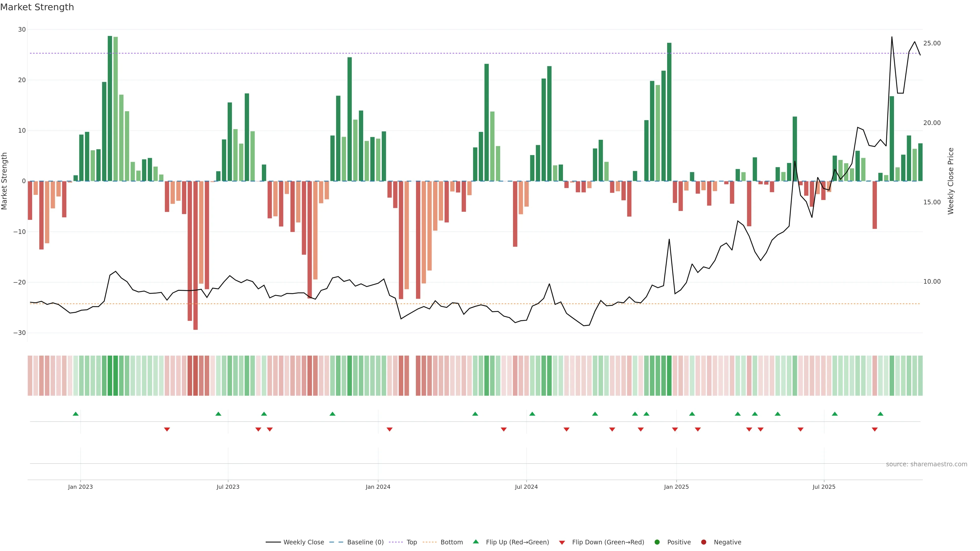The height and width of the screenshot is (551, 980).
Task: Click Jul 2025 x-axis label
Action: coord(824,487)
